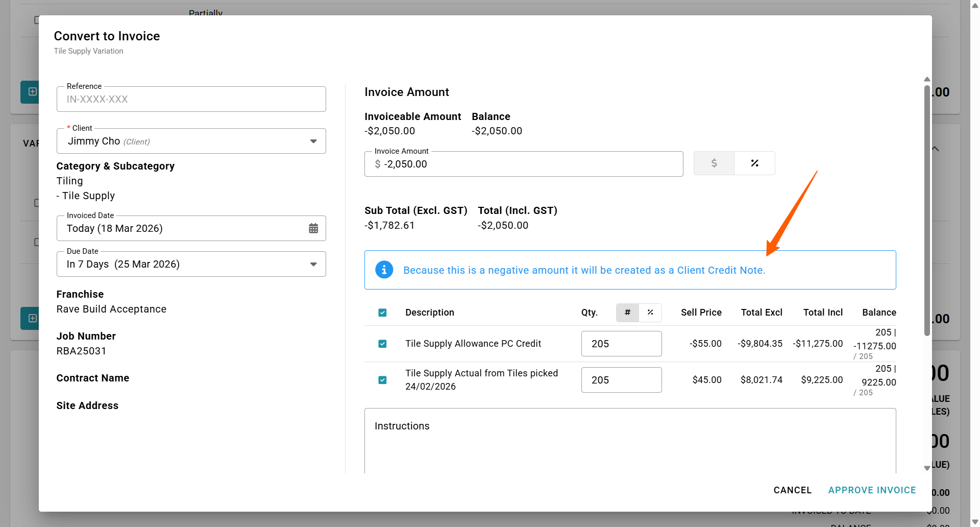The height and width of the screenshot is (527, 980).
Task: Set quantity mode to percentage
Action: pos(650,313)
